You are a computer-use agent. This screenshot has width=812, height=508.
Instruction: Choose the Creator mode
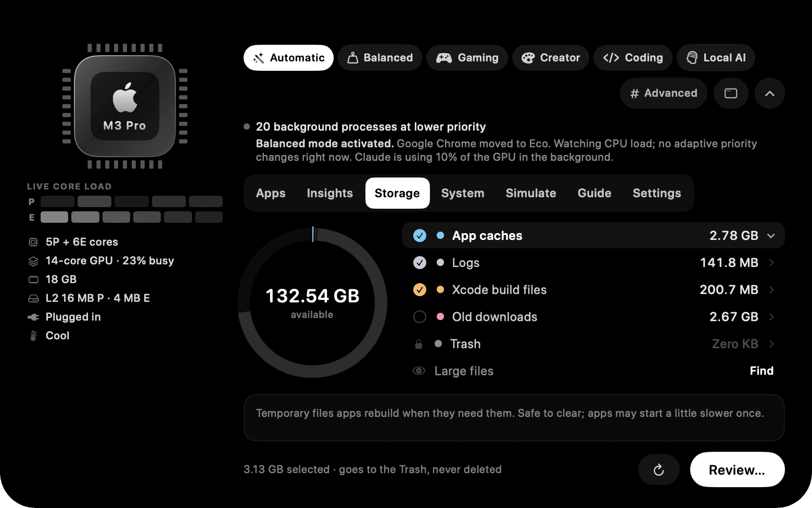(x=551, y=58)
